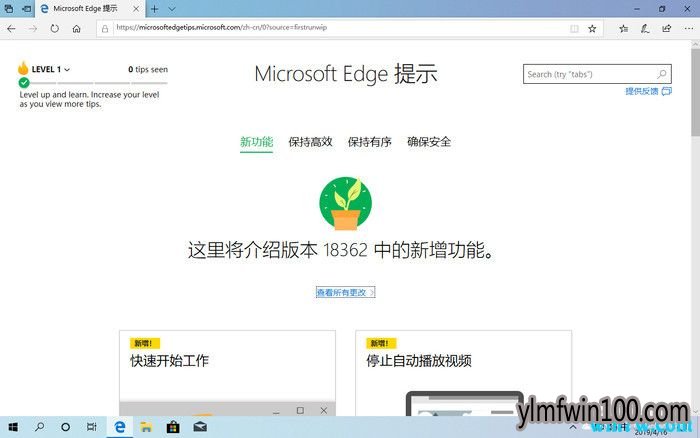Open Cortana circle icon on taskbar
This screenshot has width=700, height=438.
point(65,427)
